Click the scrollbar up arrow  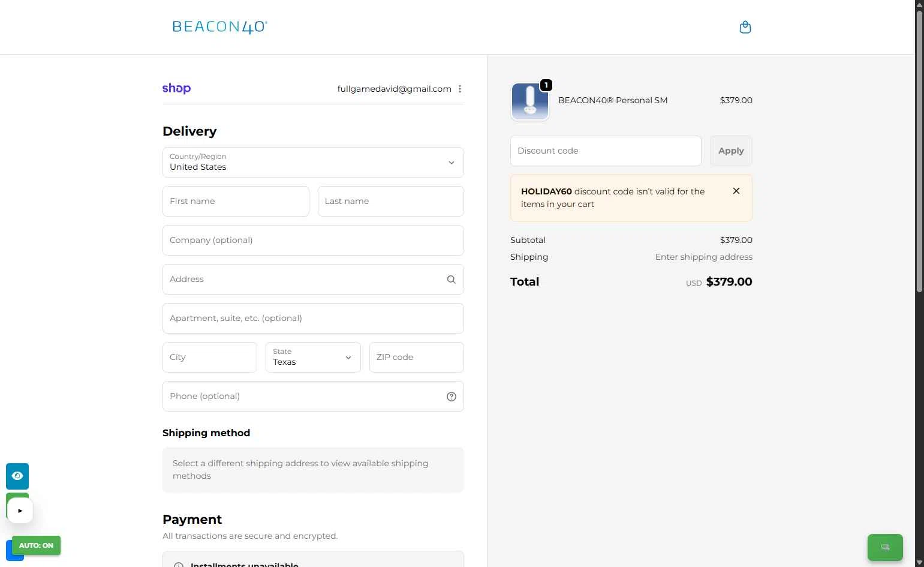919,4
